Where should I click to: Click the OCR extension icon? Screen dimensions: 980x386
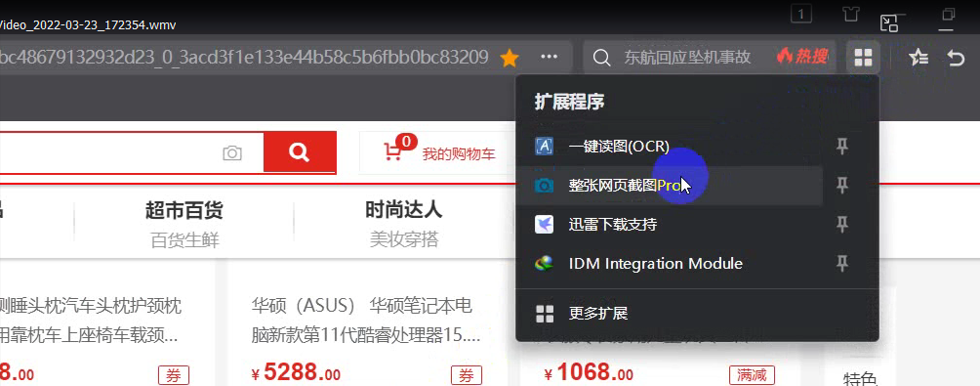pyautogui.click(x=545, y=147)
